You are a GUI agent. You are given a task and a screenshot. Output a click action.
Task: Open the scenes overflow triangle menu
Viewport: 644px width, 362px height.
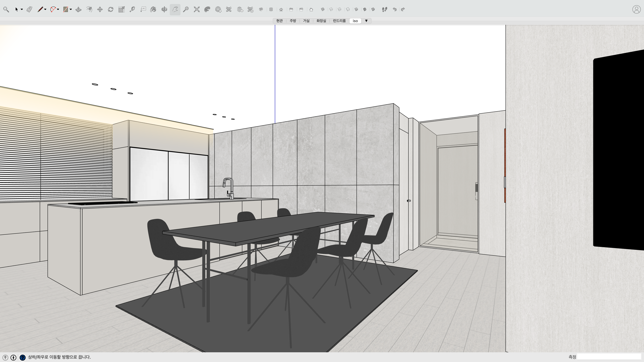point(366,21)
